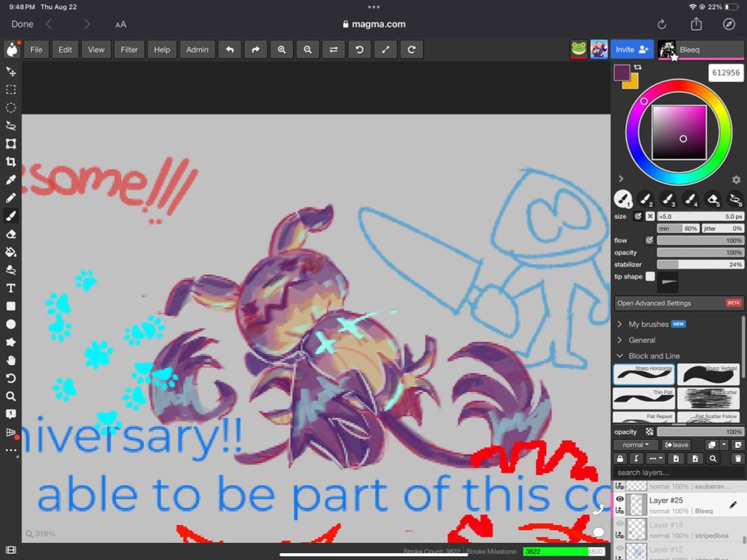Open the normal blend mode dropdown

[636, 445]
